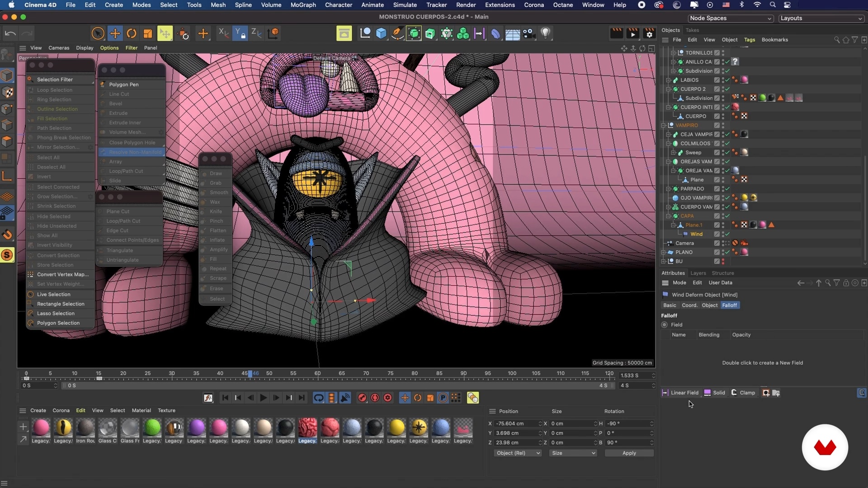The image size is (868, 488).
Task: Add a Linear Field
Action: [x=680, y=393]
